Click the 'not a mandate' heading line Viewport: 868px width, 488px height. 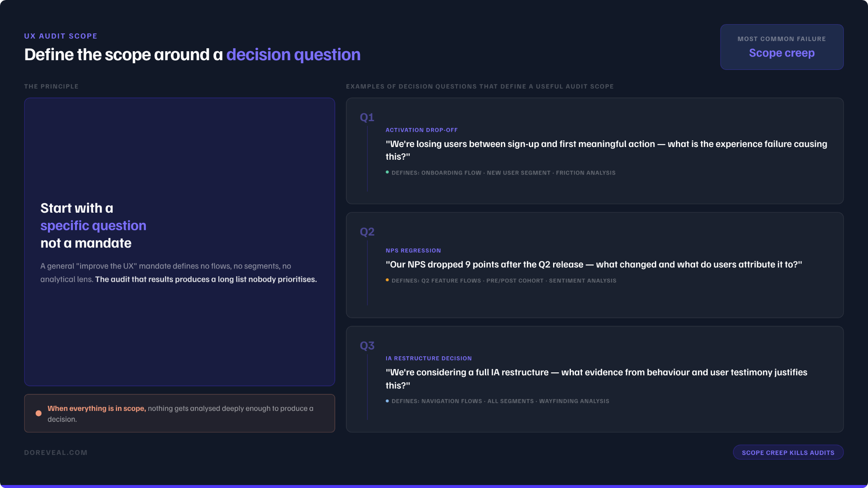[86, 243]
